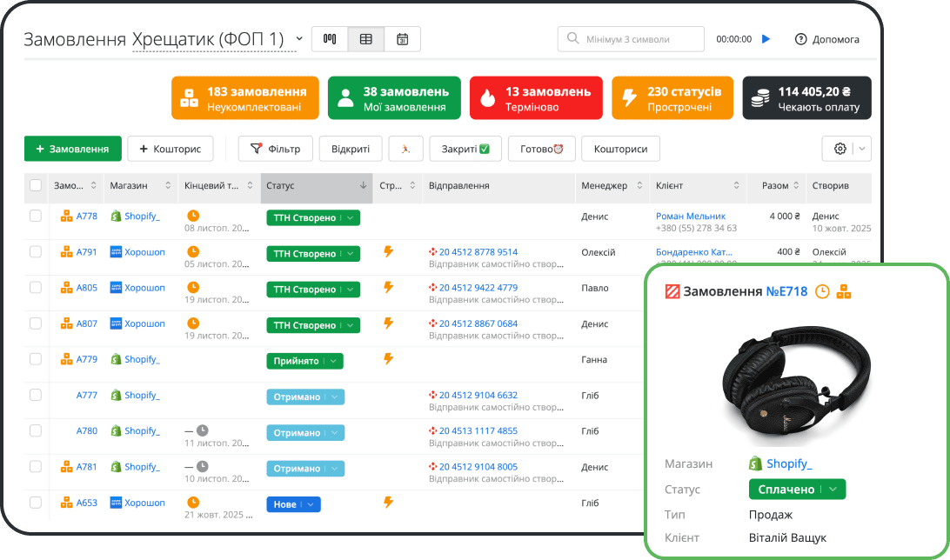Check the checkbox for order A778
Image resolution: width=950 pixels, height=560 pixels.
point(35,216)
